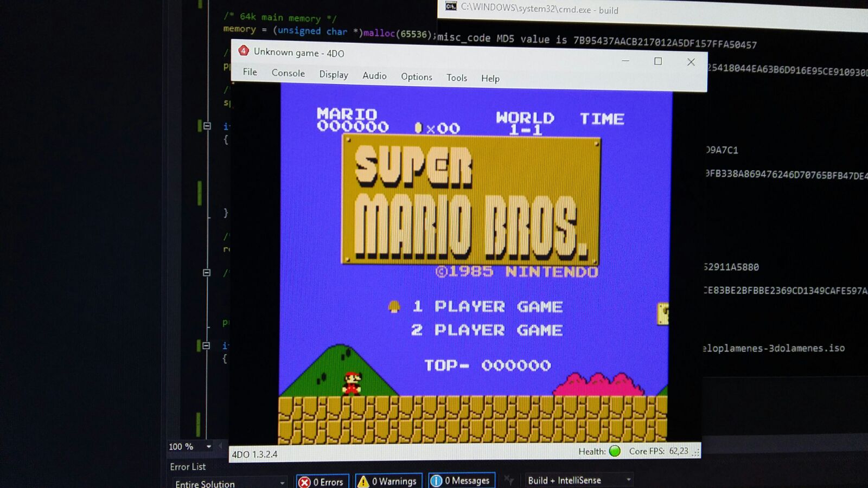Click 2 PLAYER GAME in the game screen

coord(487,330)
